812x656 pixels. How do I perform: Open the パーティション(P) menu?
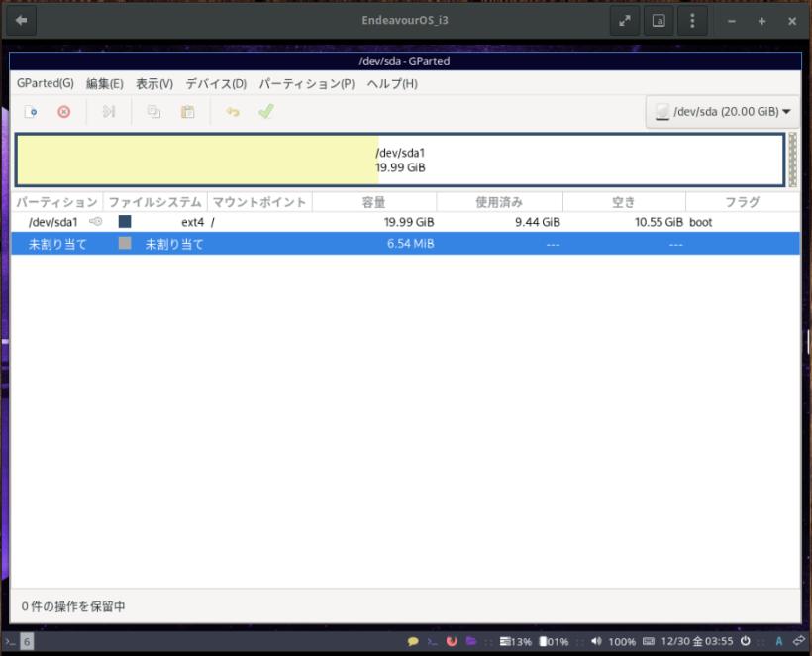pyautogui.click(x=307, y=83)
